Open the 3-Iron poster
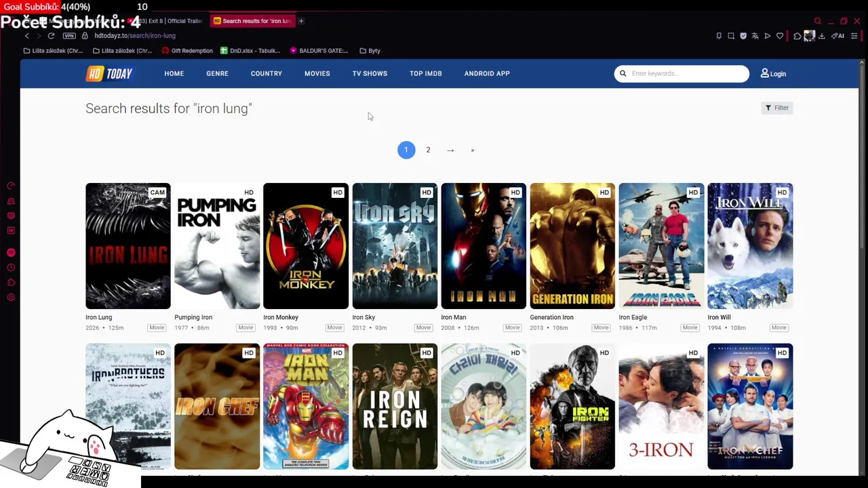This screenshot has height=488, width=868. pos(661,406)
